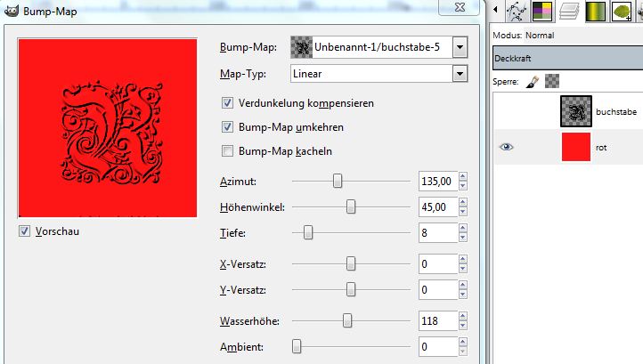This screenshot has height=364, width=643.
Task: Hide the rot layer using eye icon
Action: [x=506, y=147]
